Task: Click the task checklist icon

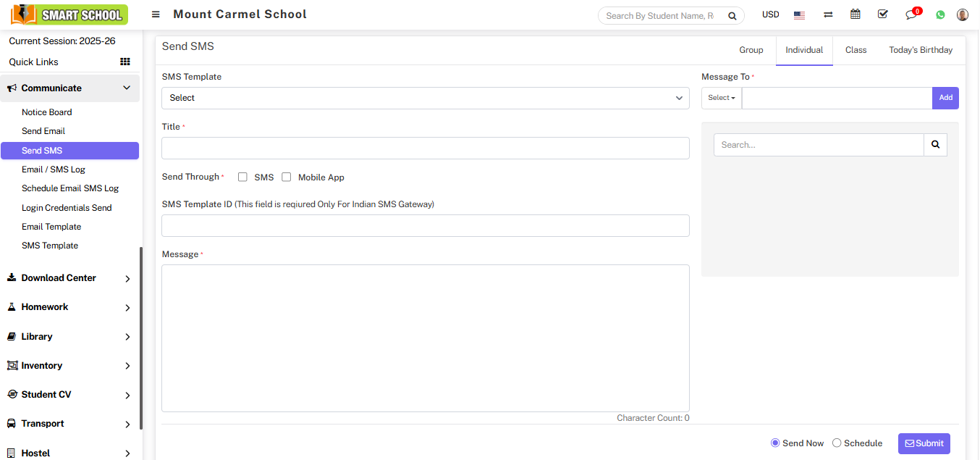Action: pyautogui.click(x=882, y=14)
